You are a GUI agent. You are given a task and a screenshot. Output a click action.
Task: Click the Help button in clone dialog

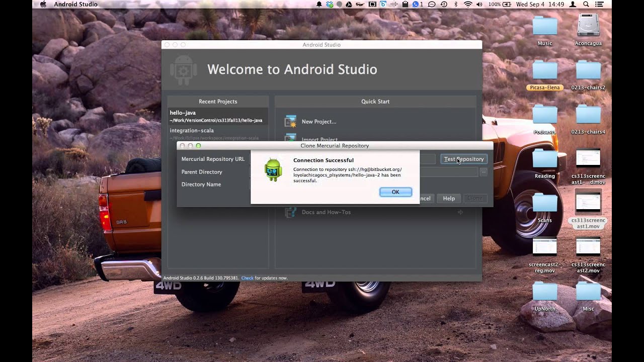point(449,199)
